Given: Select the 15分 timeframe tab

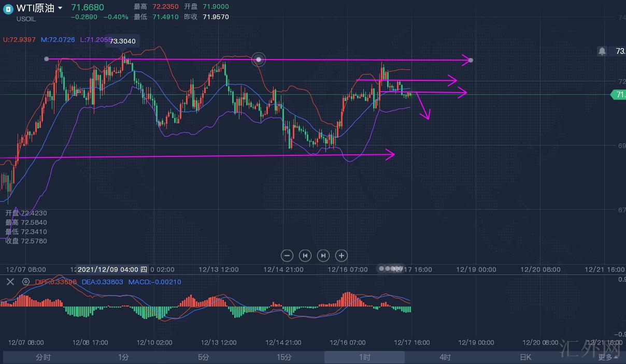Looking at the screenshot, I should tap(284, 357).
